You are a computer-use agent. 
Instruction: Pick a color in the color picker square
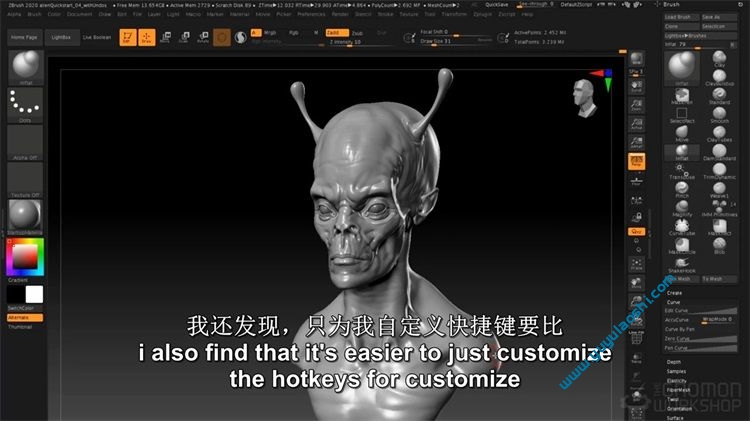pyautogui.click(x=25, y=256)
